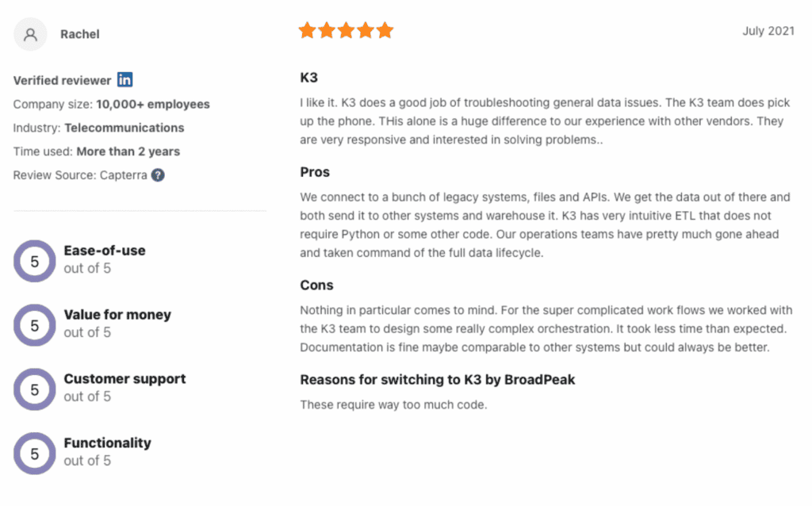812x506 pixels.
Task: Click the Capterra review source text
Action: (x=123, y=175)
